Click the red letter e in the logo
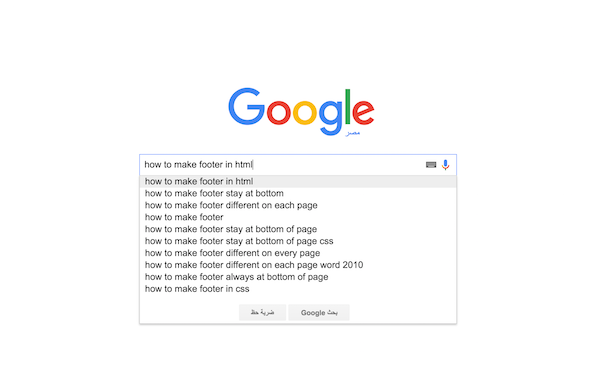Image resolution: width=600 pixels, height=376 pixels. [363, 112]
